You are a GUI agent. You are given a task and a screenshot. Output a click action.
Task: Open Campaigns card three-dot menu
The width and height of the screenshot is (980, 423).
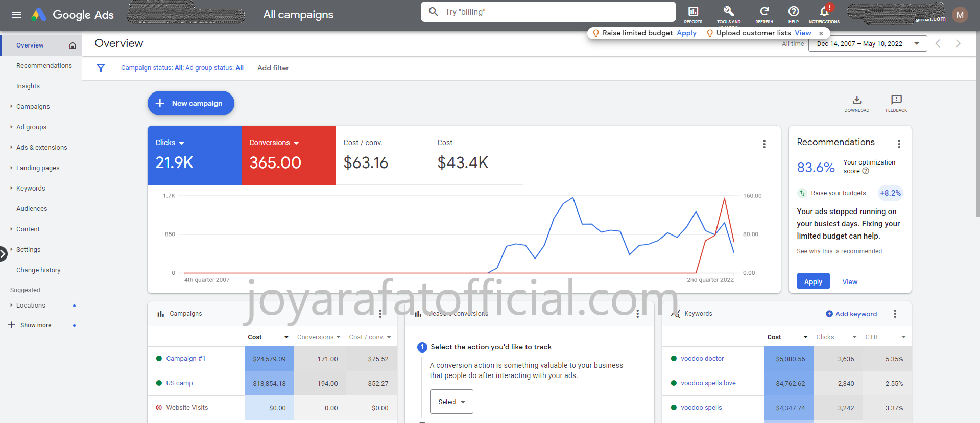click(x=380, y=314)
